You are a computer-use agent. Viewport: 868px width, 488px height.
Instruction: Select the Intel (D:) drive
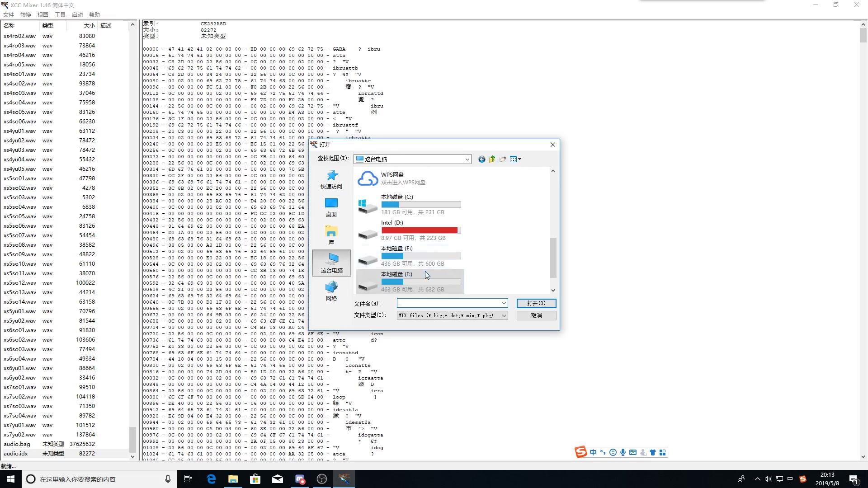(392, 223)
